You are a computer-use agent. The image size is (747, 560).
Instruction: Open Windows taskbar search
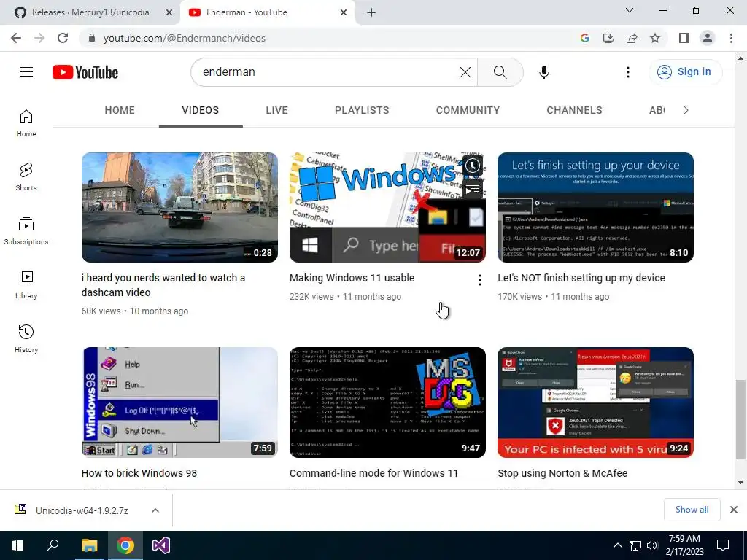(x=53, y=545)
